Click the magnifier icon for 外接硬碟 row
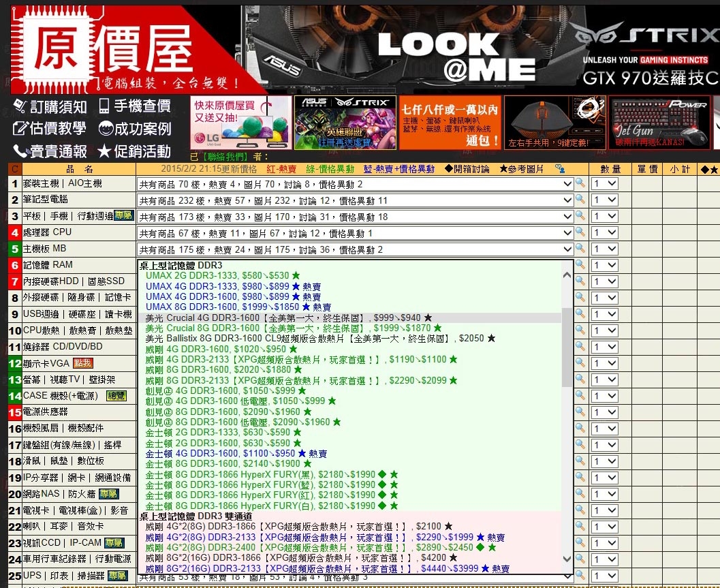720x588 pixels. click(580, 298)
